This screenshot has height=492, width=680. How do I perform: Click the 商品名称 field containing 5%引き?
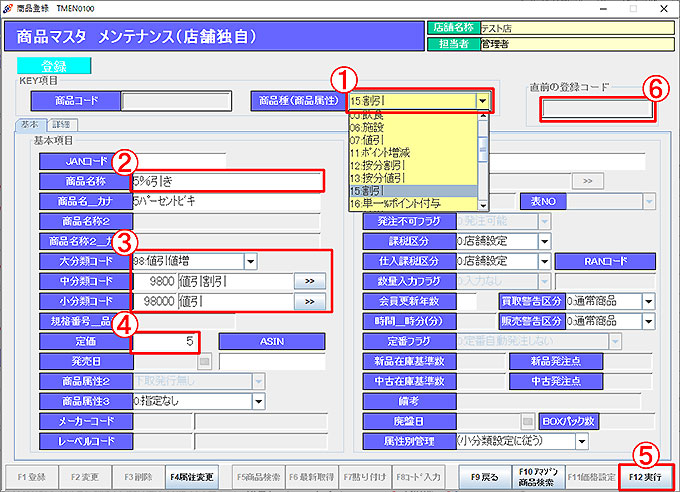227,181
